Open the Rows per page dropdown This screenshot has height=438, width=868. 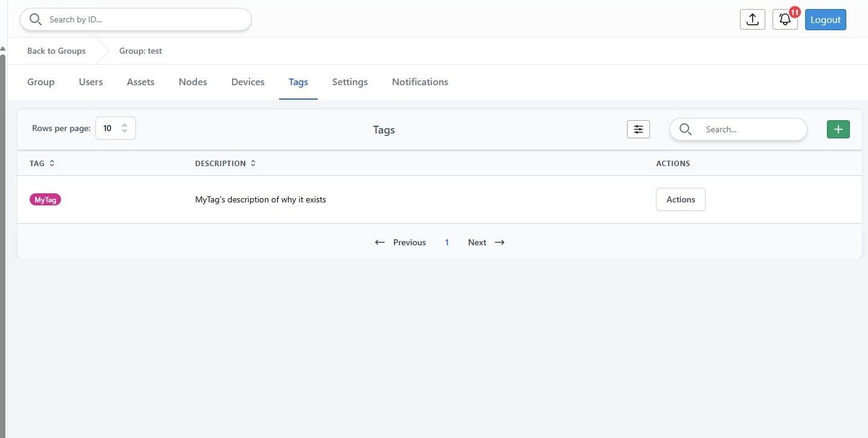115,128
